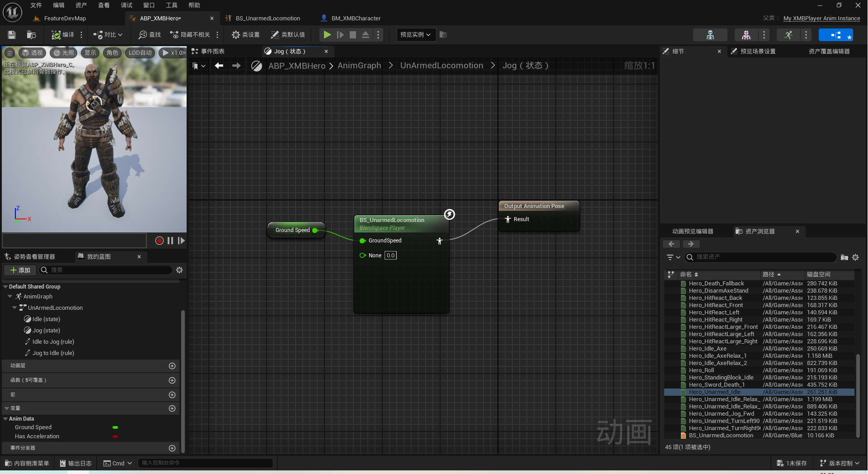
Task: Click the None value input field
Action: tap(390, 256)
